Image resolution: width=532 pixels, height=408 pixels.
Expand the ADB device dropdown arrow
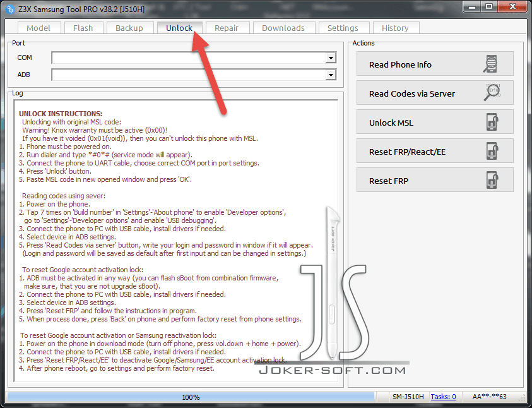click(x=331, y=75)
